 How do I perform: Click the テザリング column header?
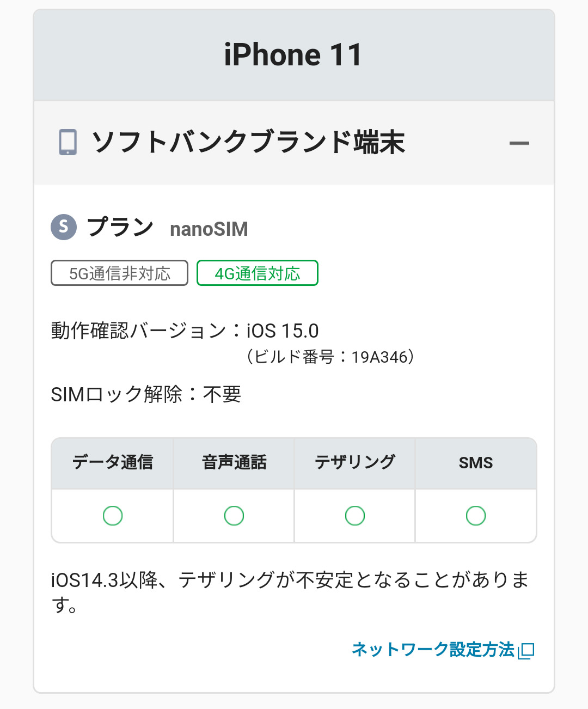coord(355,462)
